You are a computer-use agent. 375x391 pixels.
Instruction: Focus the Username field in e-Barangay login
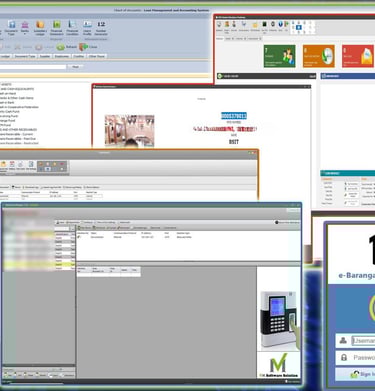[363, 341]
